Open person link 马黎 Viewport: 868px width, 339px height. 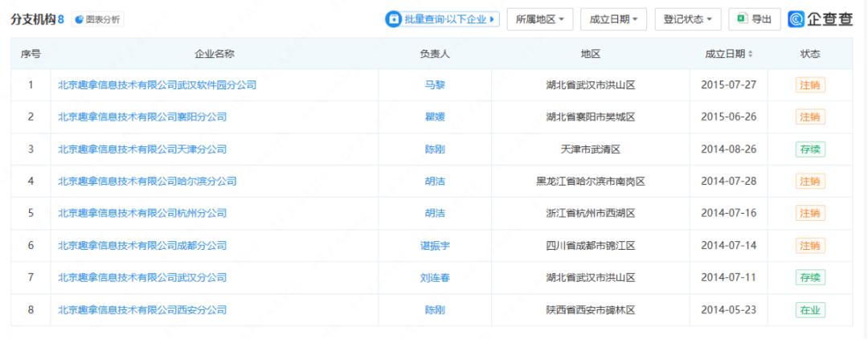point(435,85)
